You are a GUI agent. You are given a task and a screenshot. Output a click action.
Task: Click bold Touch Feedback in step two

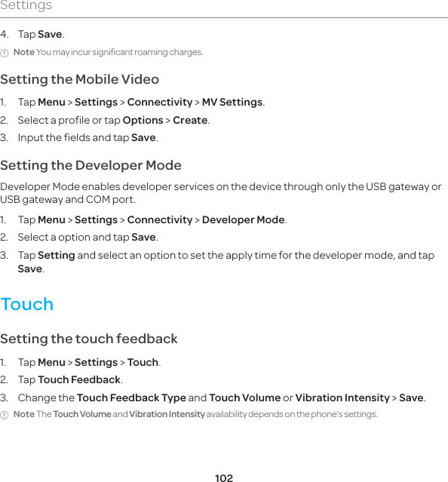pos(79,379)
